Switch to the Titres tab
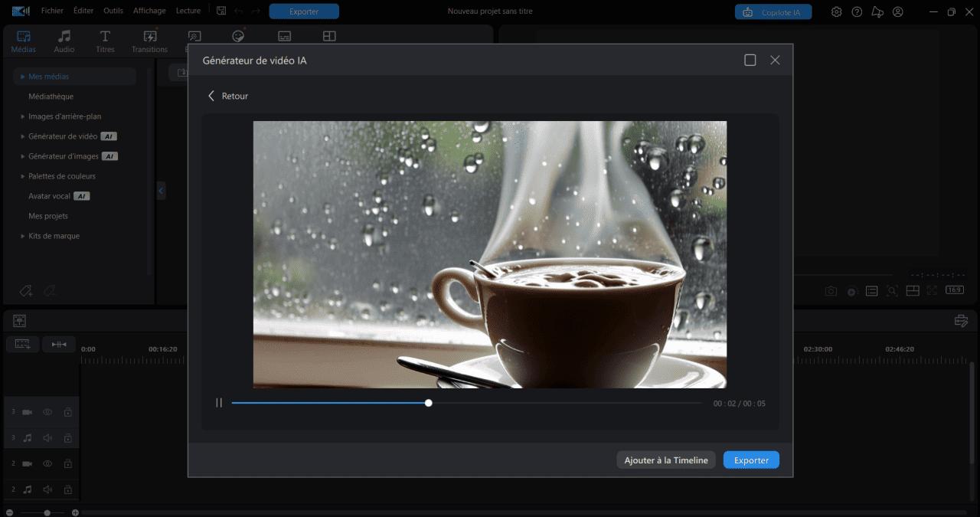This screenshot has height=517, width=980. [x=106, y=41]
